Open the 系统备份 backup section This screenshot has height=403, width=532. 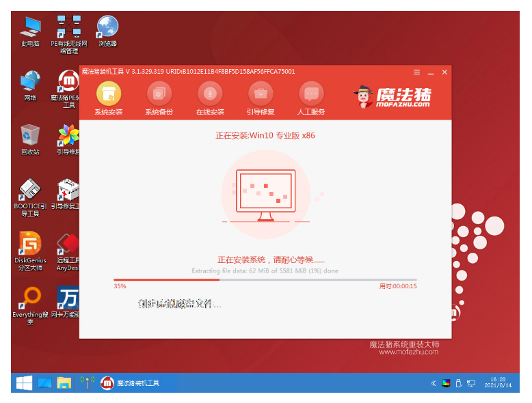click(159, 94)
